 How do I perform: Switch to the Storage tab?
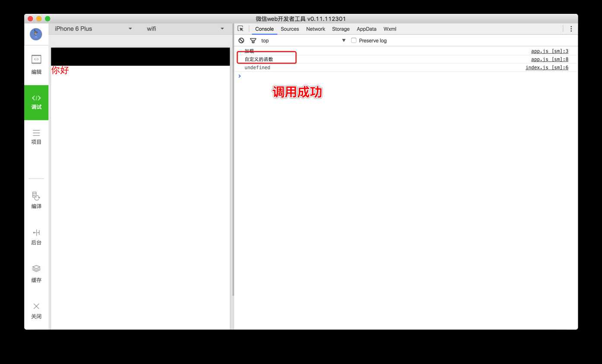tap(341, 29)
